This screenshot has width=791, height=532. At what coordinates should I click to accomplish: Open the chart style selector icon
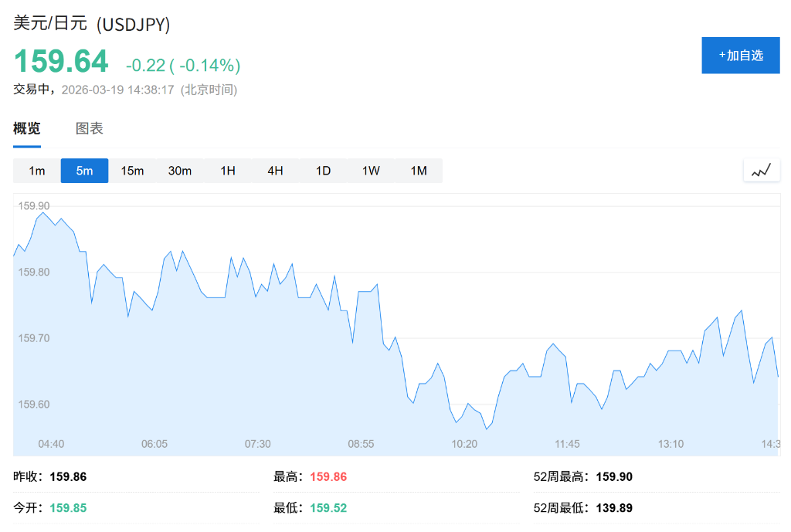(761, 170)
